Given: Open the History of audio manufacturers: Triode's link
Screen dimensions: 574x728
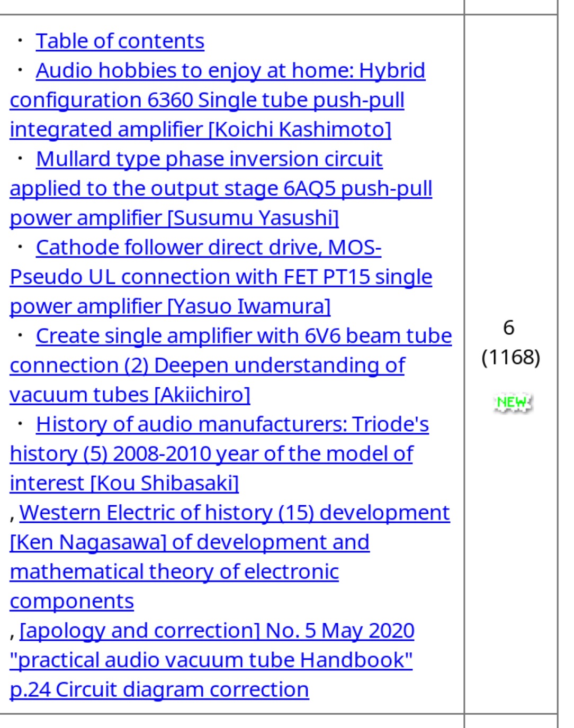Looking at the screenshot, I should tap(232, 424).
